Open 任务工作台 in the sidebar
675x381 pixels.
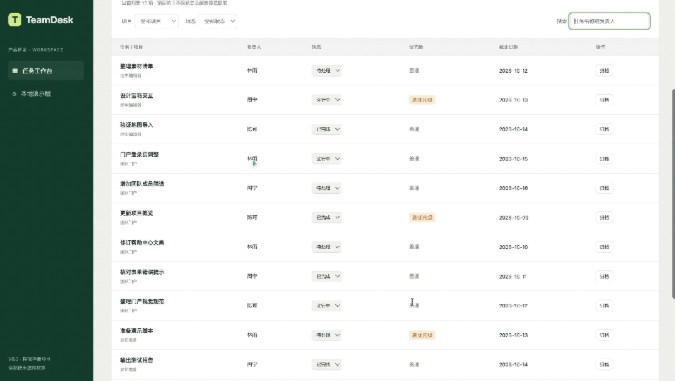(x=46, y=71)
